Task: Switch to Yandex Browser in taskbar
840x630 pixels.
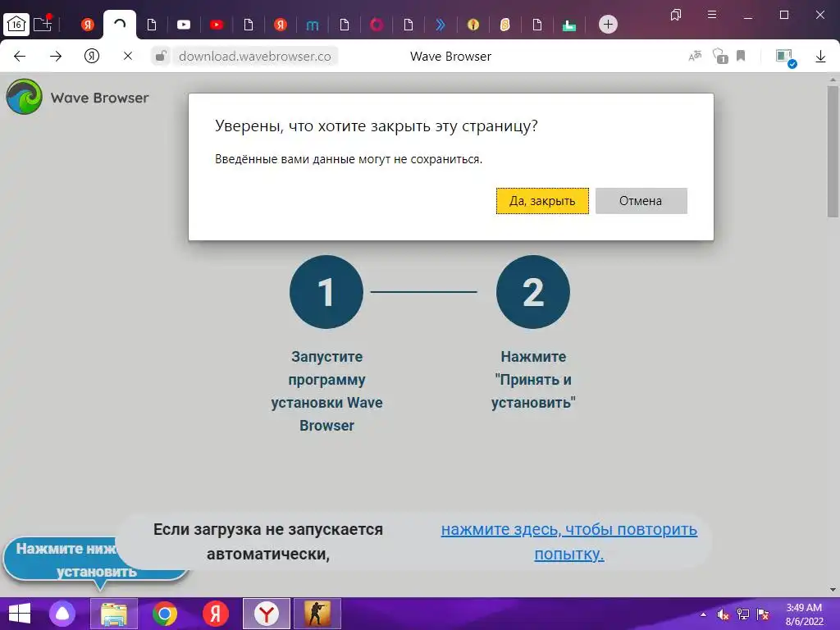Action: [267, 614]
